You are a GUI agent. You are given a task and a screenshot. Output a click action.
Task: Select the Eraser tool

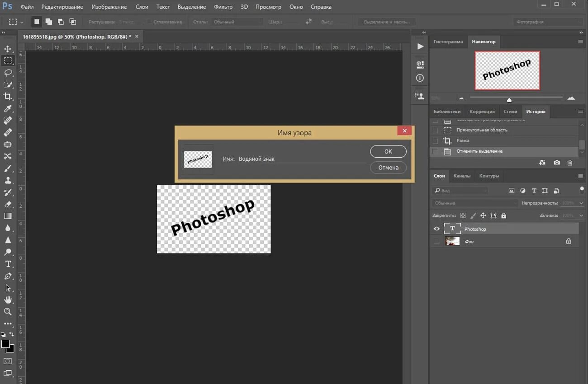[8, 204]
